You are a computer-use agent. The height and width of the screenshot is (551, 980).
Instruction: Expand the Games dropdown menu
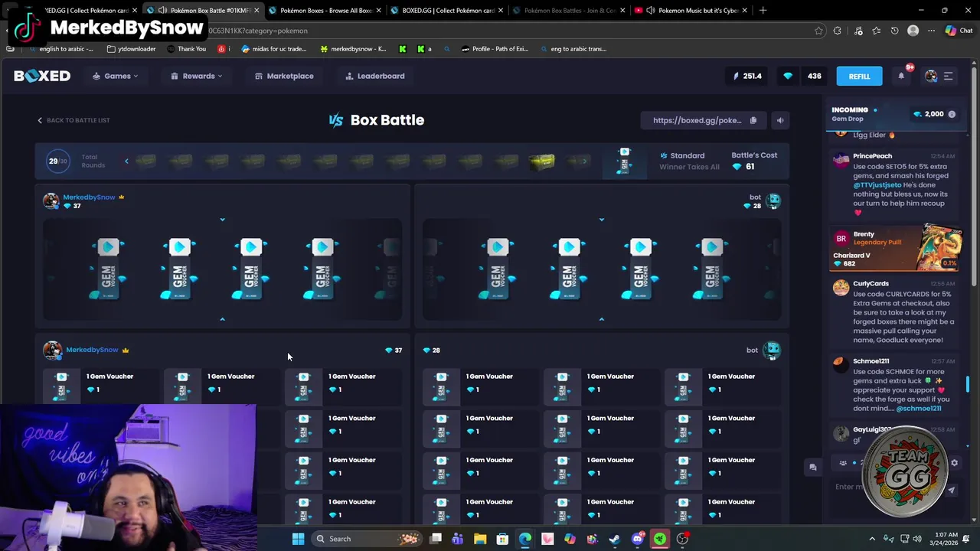click(116, 76)
